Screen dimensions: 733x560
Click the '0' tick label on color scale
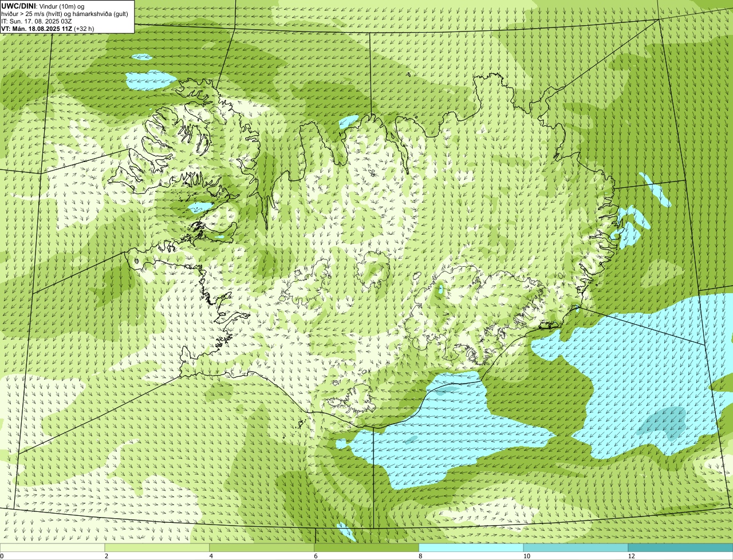2,556
